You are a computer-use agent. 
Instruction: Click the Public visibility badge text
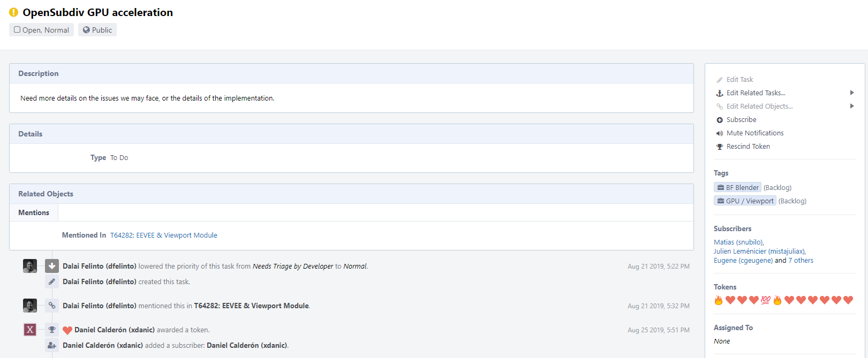pos(102,30)
